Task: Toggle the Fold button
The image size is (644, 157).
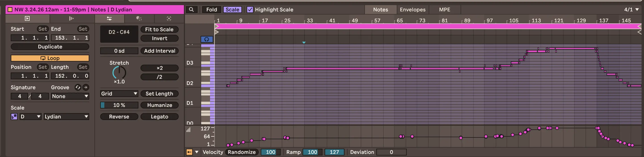Action: point(211,10)
